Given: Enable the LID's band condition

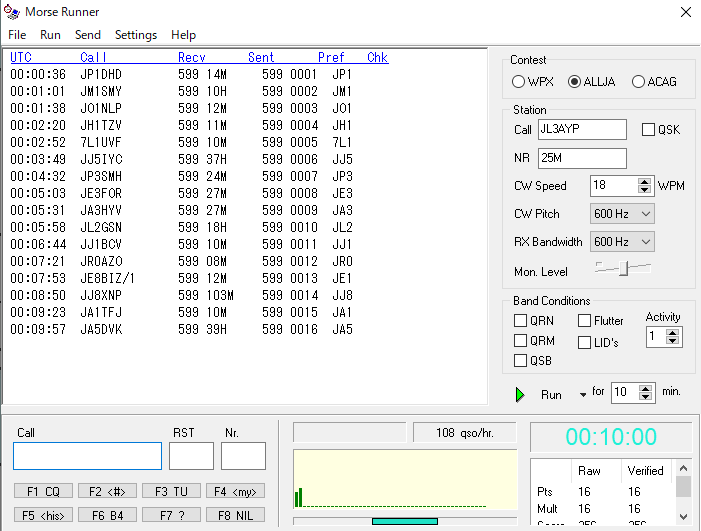Looking at the screenshot, I should coord(584,342).
